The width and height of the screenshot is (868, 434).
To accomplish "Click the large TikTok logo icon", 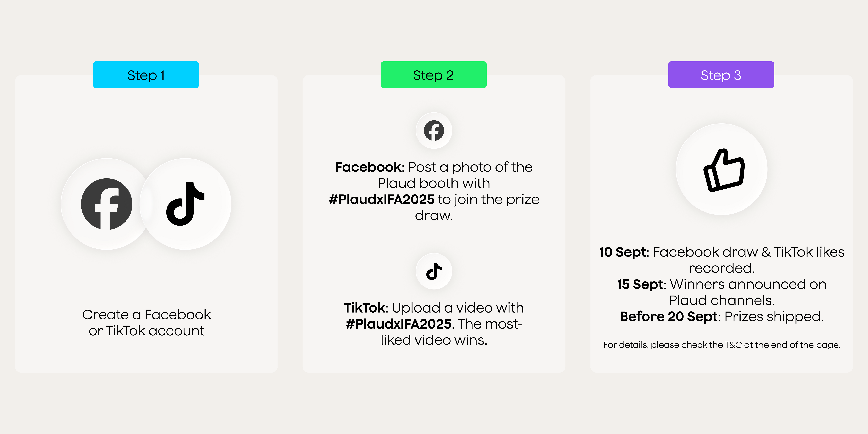I will tap(185, 204).
